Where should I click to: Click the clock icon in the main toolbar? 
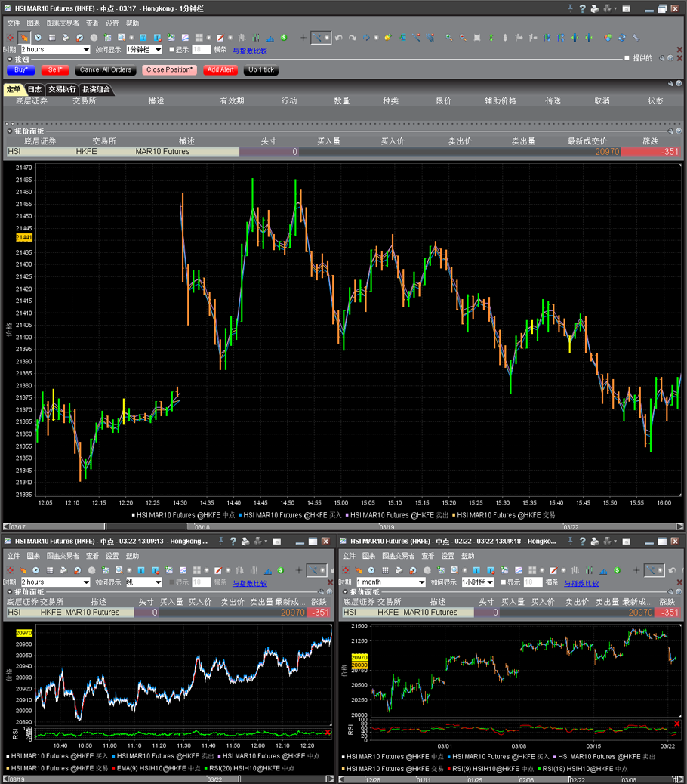[39, 38]
